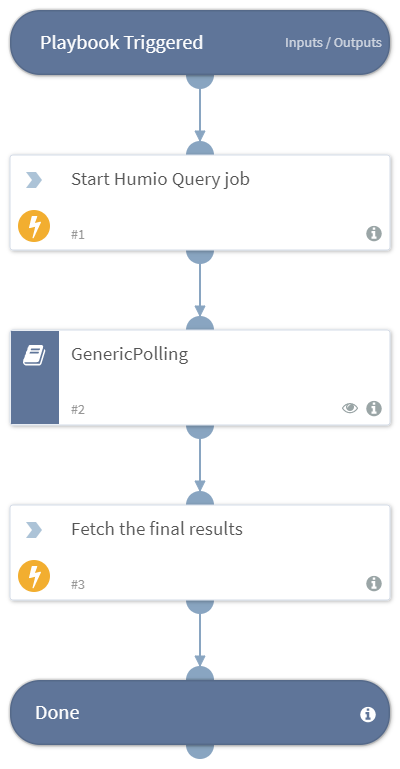Select the Start Humio Query job task title
Screen dimensions: 400x769
click(x=160, y=179)
